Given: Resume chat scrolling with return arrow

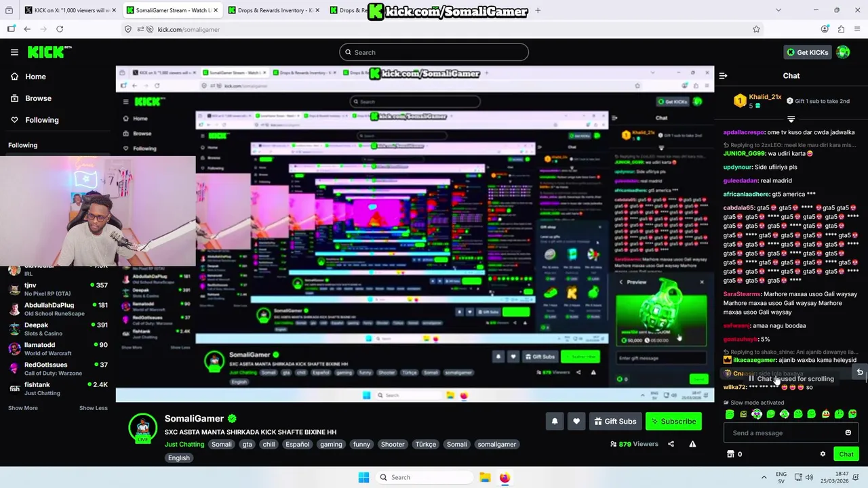Looking at the screenshot, I should click(860, 372).
